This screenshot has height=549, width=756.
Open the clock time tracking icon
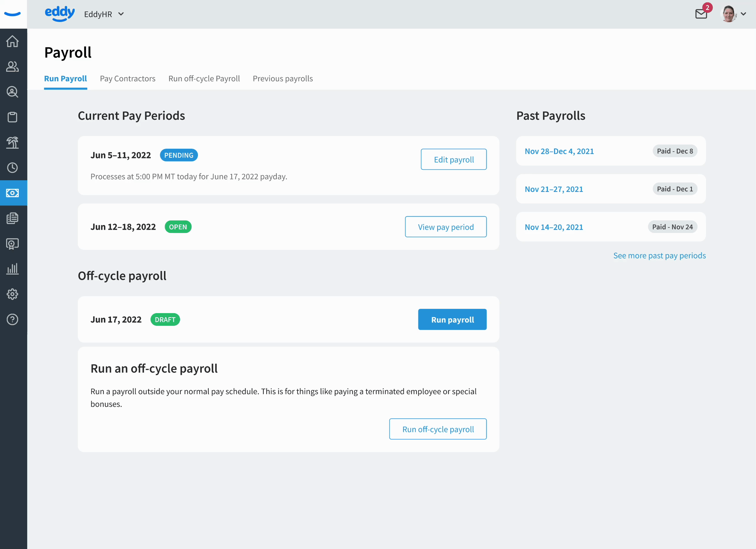click(x=13, y=168)
